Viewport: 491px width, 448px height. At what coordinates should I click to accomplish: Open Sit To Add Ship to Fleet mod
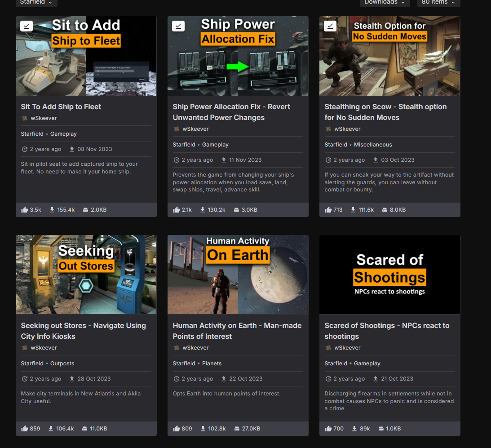pos(61,107)
